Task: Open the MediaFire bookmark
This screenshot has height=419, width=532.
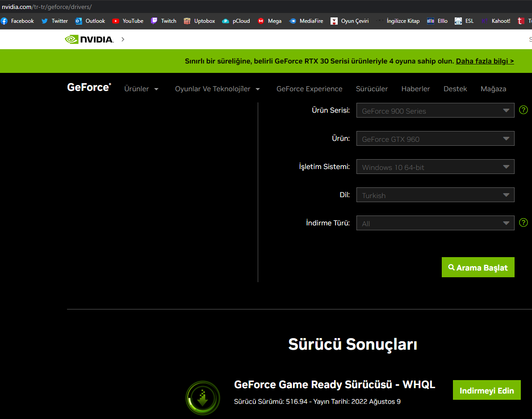Action: pos(306,21)
